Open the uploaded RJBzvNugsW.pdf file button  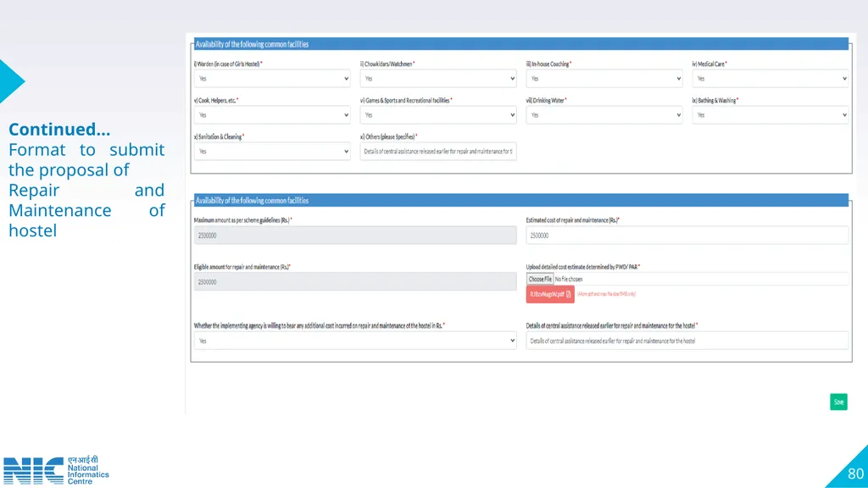[x=549, y=294]
